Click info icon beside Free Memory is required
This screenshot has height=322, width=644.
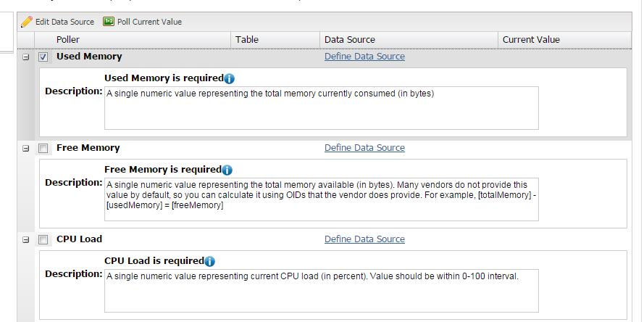[x=227, y=170]
